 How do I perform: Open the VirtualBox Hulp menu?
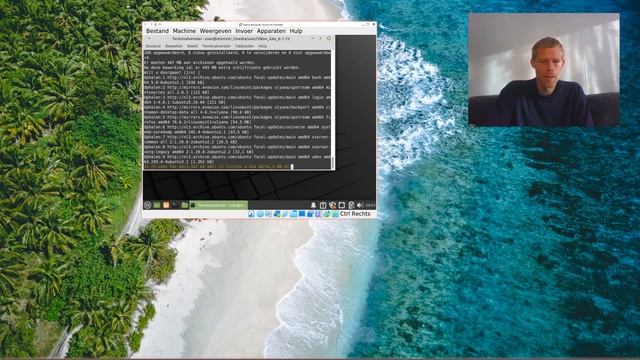(x=296, y=31)
